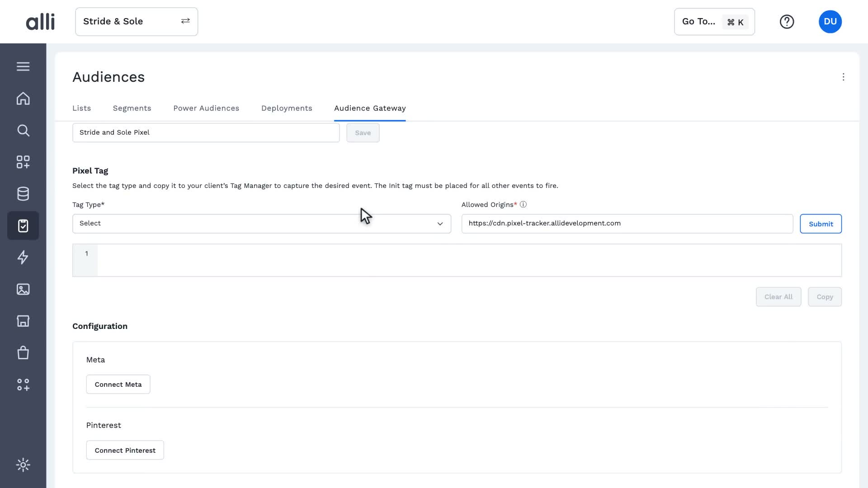Switch client via Stride & Sole selector
This screenshot has height=488, width=868.
tap(137, 22)
